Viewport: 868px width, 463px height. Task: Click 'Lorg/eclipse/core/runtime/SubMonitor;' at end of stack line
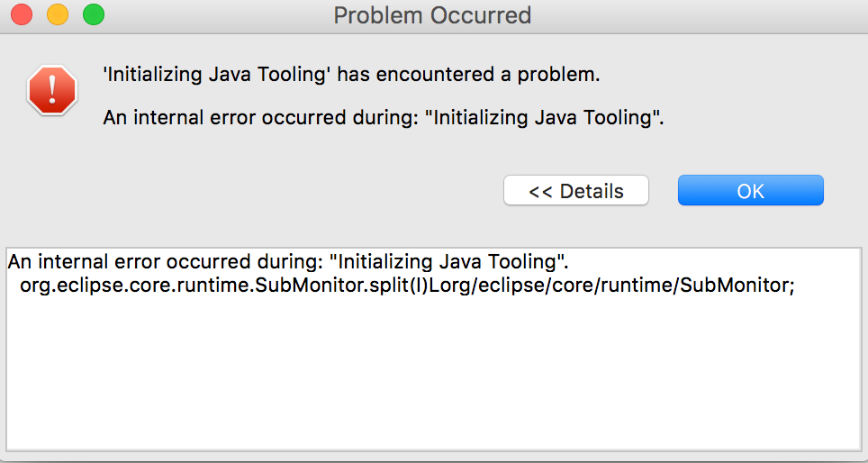(609, 286)
